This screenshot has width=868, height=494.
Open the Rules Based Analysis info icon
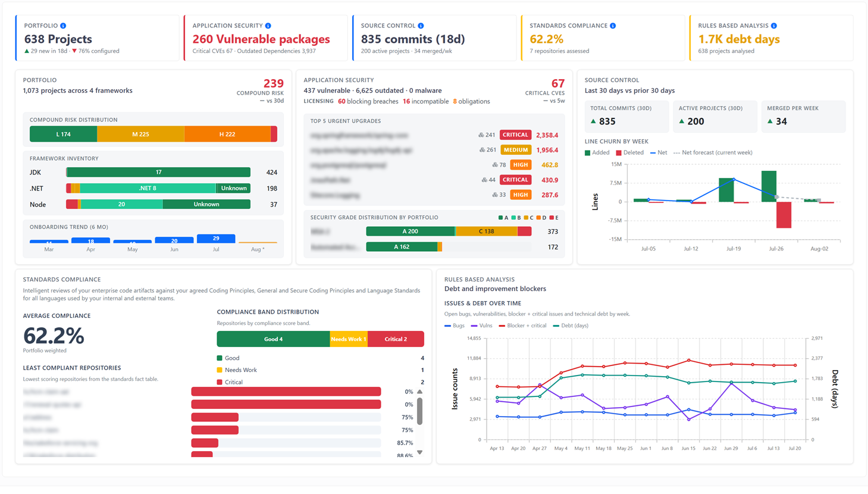point(774,26)
